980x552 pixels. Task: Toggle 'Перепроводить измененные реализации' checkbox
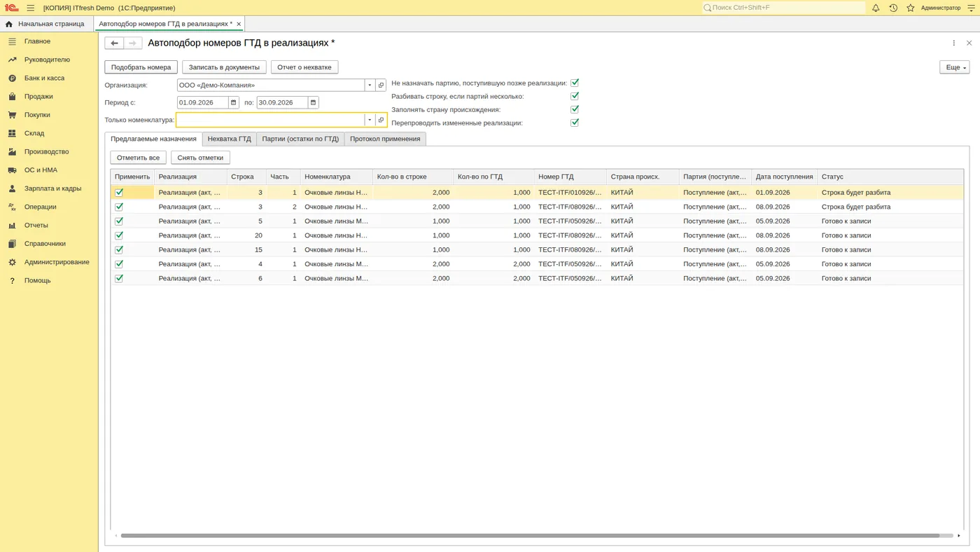[x=575, y=123]
